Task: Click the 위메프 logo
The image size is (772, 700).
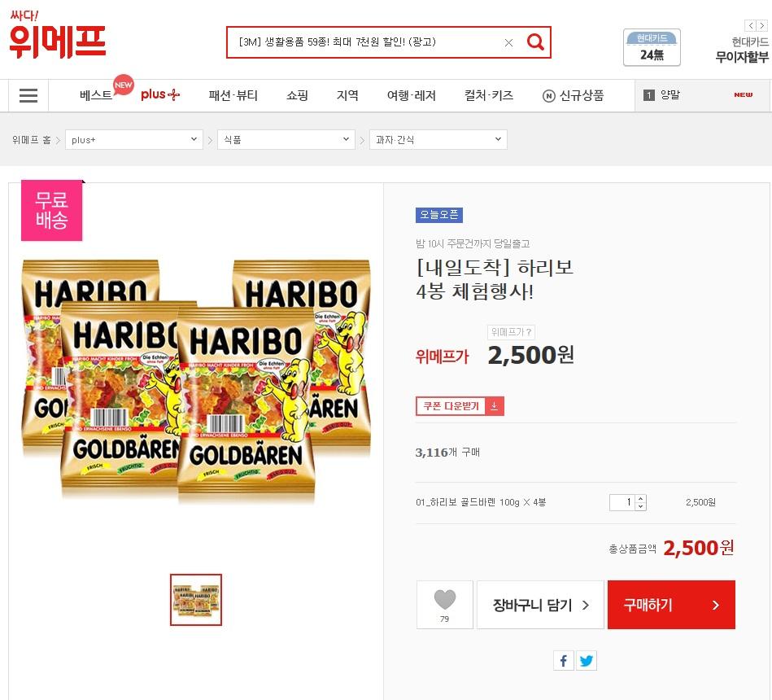Action: (57, 36)
